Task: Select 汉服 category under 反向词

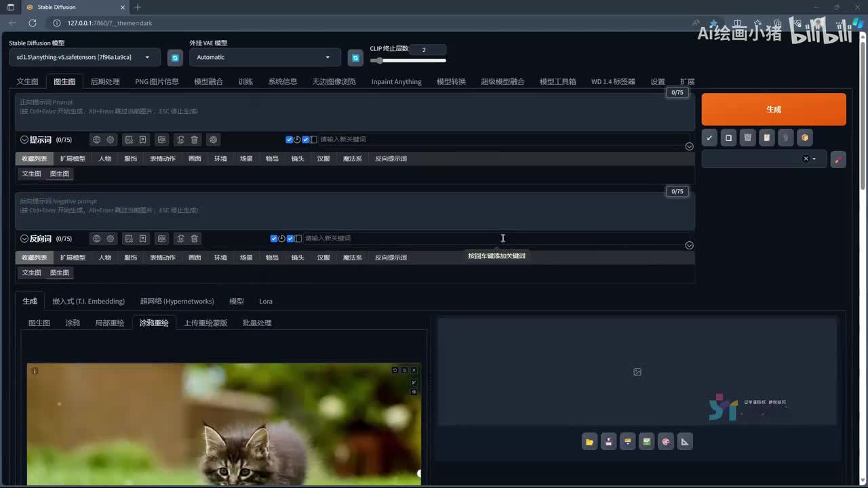Action: pos(323,258)
